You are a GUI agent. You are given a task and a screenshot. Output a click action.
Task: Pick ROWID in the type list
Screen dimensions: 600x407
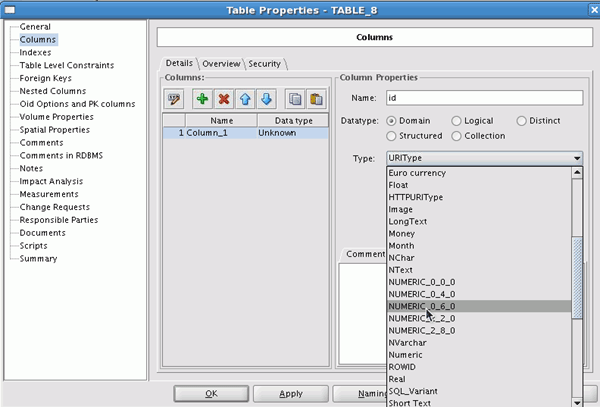(479, 367)
